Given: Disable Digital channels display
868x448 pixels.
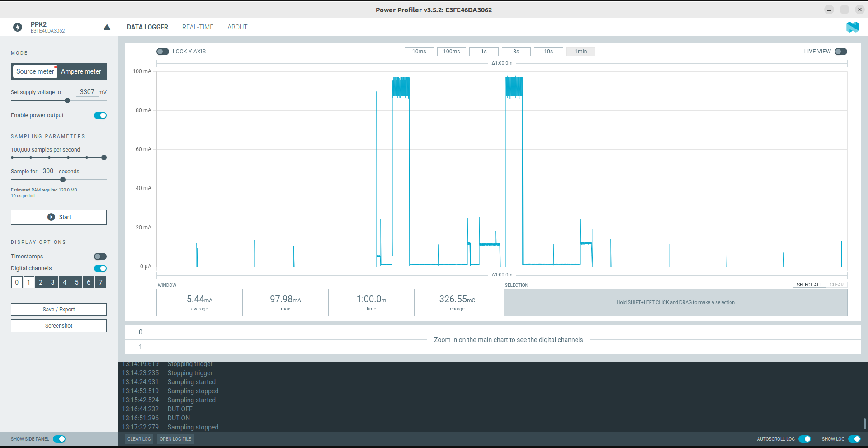Looking at the screenshot, I should 100,268.
